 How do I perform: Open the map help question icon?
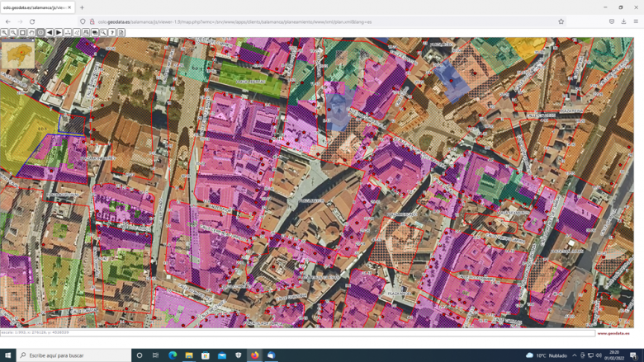tap(112, 33)
